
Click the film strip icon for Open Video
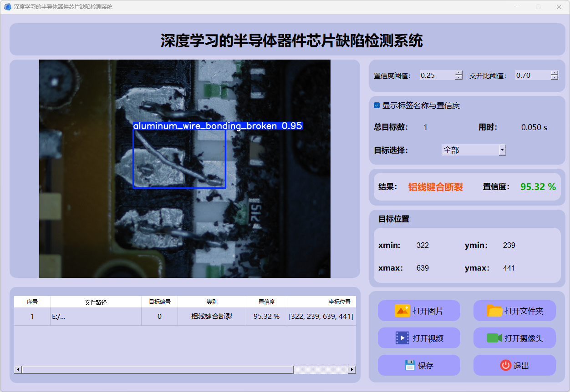pyautogui.click(x=402, y=338)
